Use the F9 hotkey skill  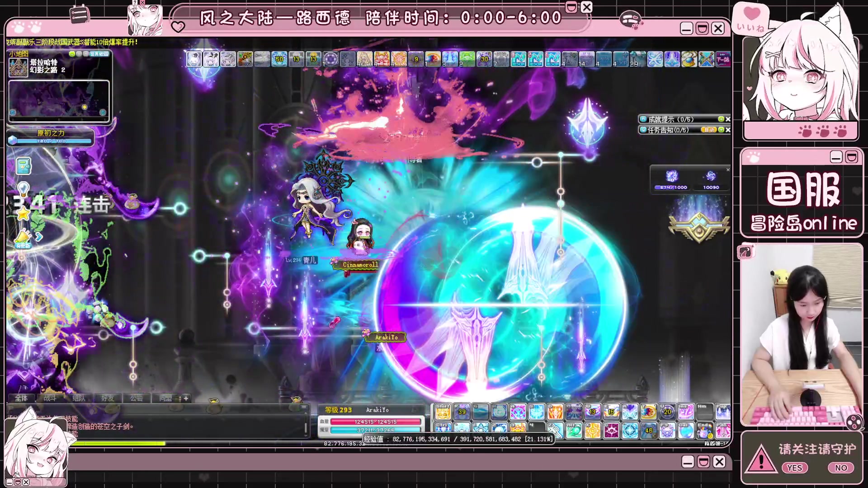[667, 431]
